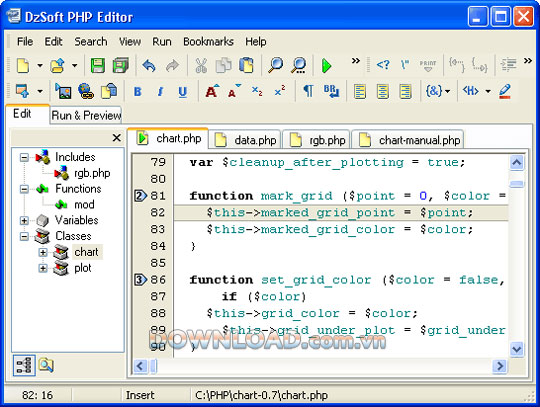Insert paragraph tag with pilcrow icon
The image size is (540, 407).
point(308,91)
